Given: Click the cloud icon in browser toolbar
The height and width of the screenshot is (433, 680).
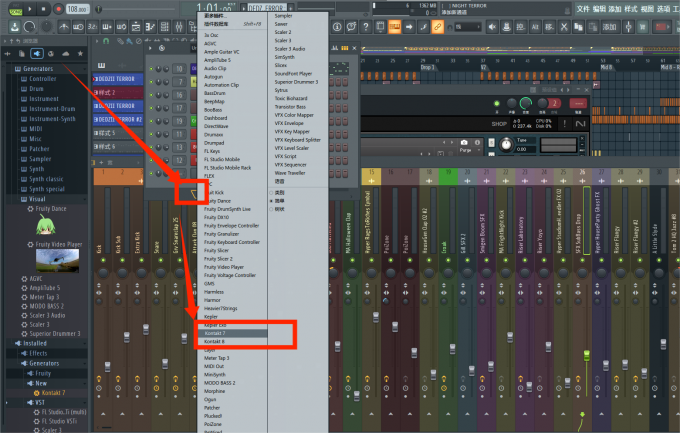Looking at the screenshot, I should [x=65, y=54].
